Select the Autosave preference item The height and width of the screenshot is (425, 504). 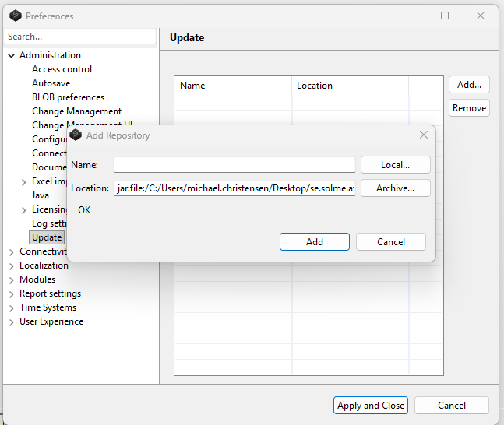point(51,83)
